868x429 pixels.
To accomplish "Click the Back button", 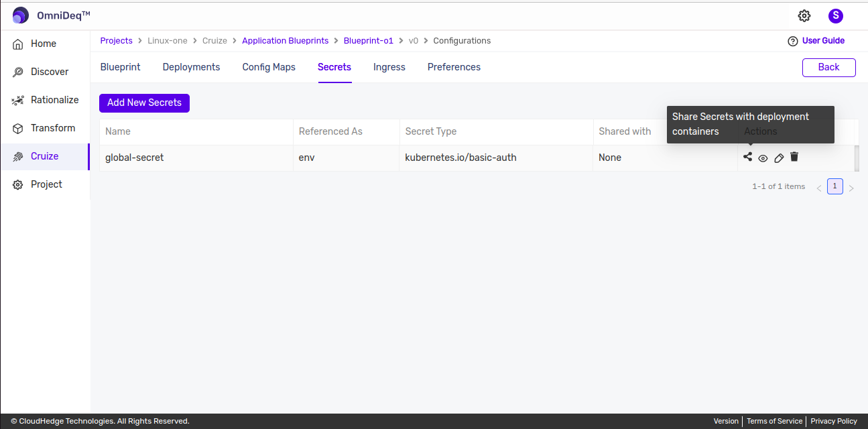I will [828, 67].
